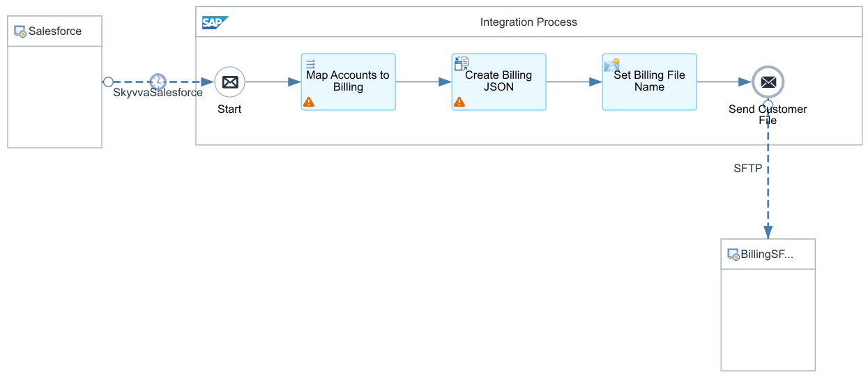The height and width of the screenshot is (375, 868).
Task: Click the mapping icon in Map Accounts to Billing
Action: [x=311, y=63]
